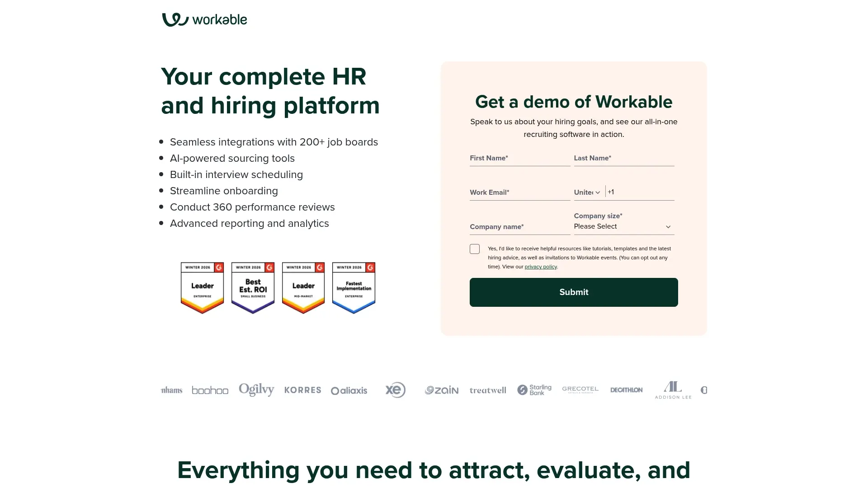Click the xe logo
This screenshot has height=488, width=868.
click(x=396, y=389)
